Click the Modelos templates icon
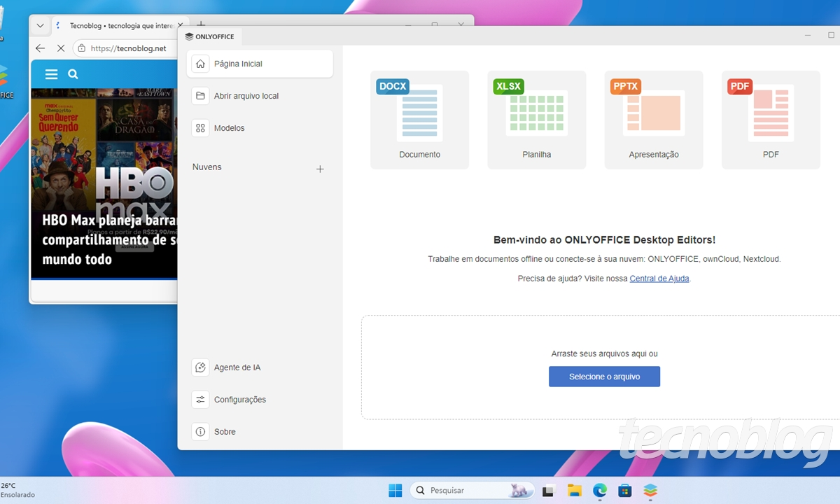The height and width of the screenshot is (504, 840). tap(201, 128)
